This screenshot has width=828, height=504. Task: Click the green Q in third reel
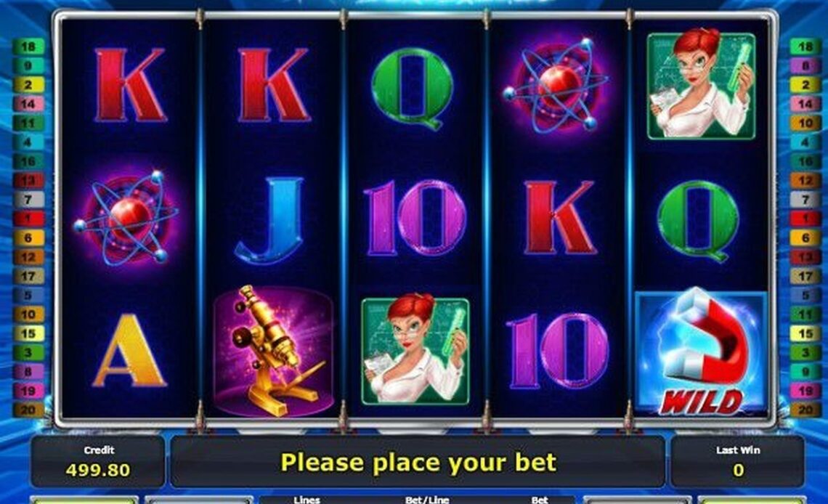click(x=413, y=88)
